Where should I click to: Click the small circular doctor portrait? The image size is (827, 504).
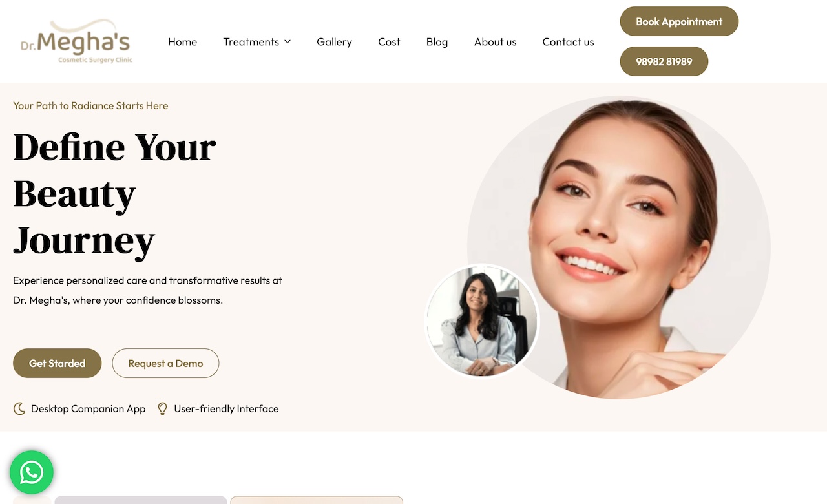coord(482,320)
